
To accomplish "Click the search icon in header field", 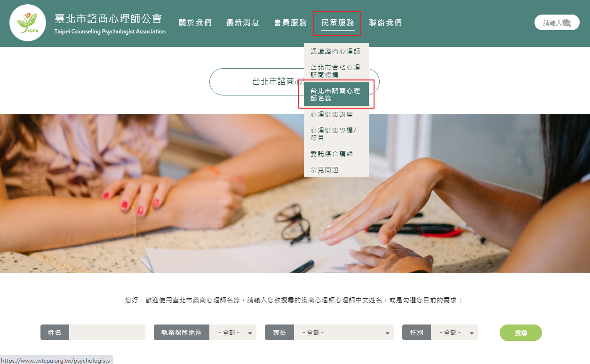I will 567,23.
